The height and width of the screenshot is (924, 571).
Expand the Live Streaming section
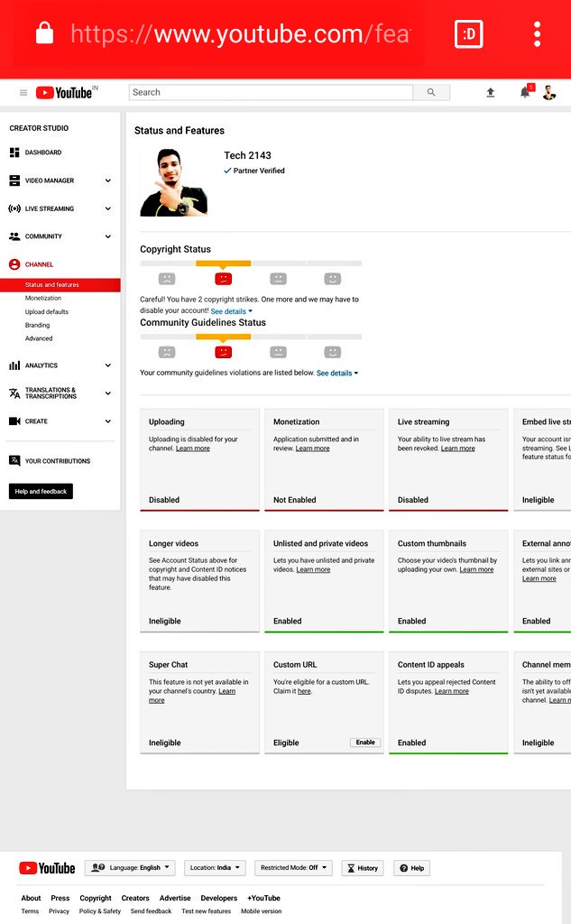click(108, 208)
